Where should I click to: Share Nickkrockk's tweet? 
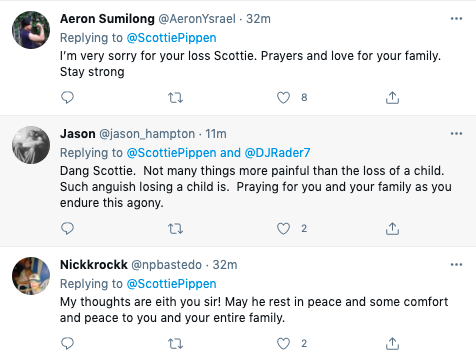click(392, 344)
